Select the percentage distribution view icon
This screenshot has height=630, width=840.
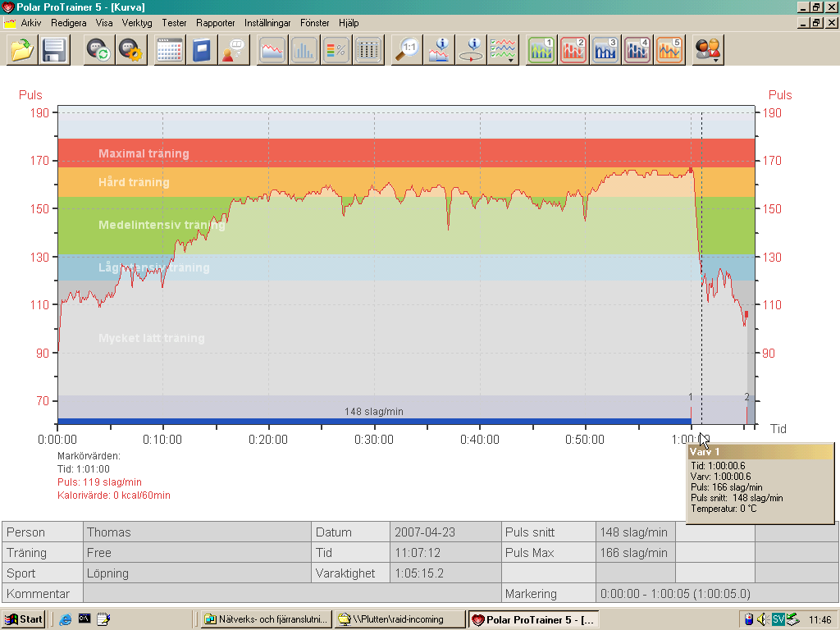pos(336,50)
